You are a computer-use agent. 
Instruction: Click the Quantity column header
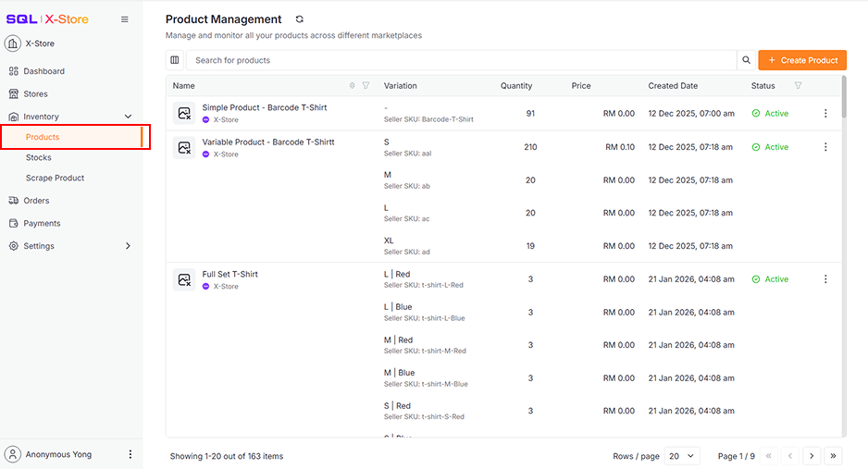coord(516,86)
